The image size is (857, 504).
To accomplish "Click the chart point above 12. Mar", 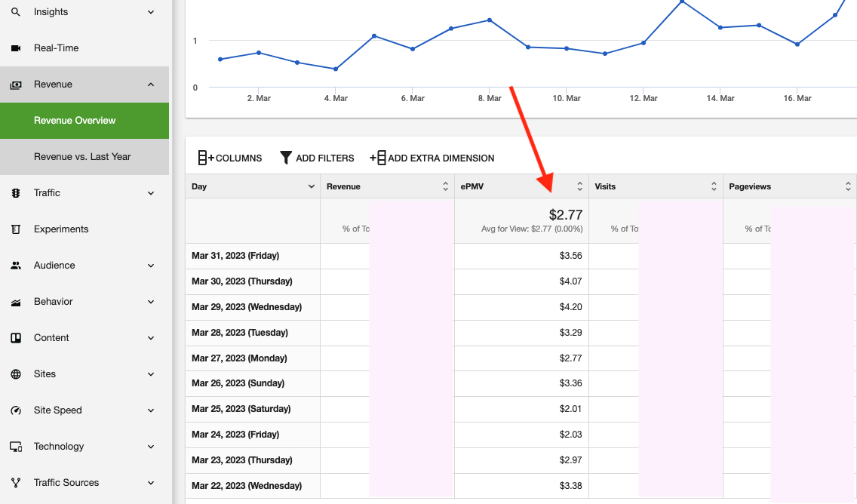I will tap(644, 43).
